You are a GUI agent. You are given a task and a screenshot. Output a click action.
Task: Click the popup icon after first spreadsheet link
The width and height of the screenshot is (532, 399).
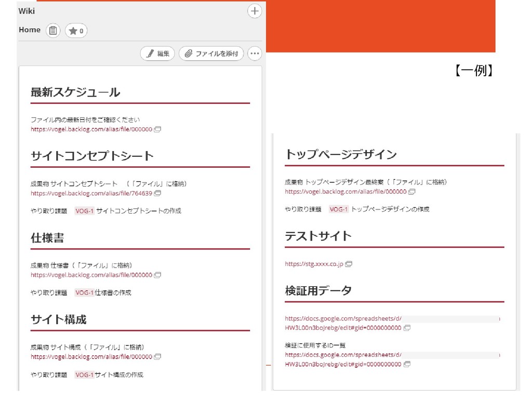(x=407, y=328)
